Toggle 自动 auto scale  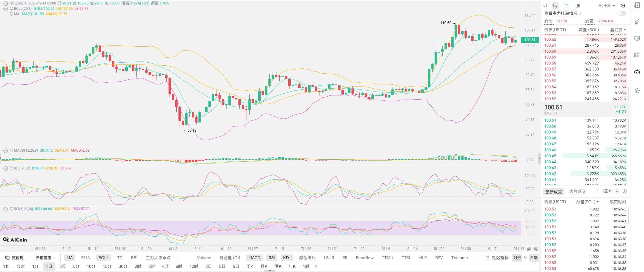tap(534, 258)
